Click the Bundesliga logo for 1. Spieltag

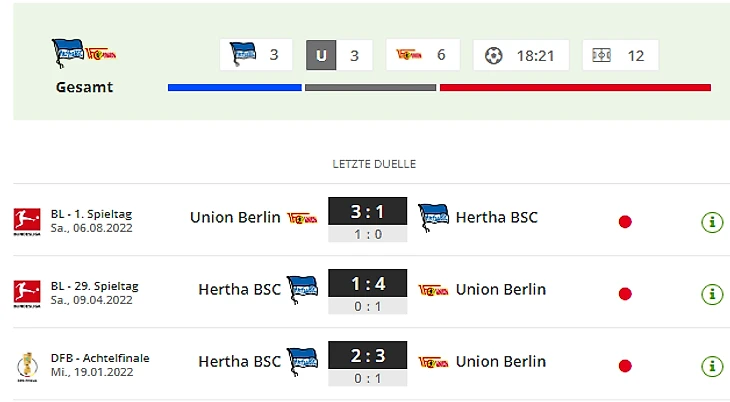point(26,221)
